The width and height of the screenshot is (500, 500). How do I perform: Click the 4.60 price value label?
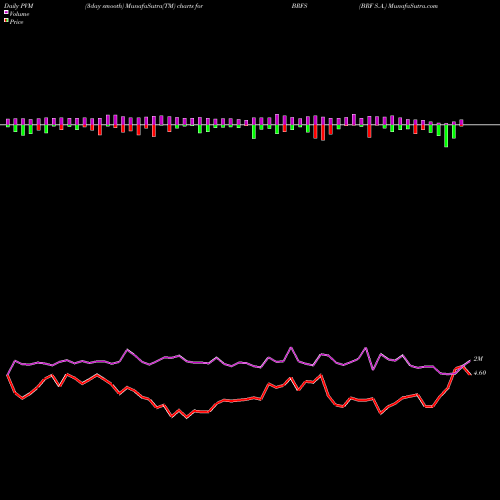click(480, 373)
